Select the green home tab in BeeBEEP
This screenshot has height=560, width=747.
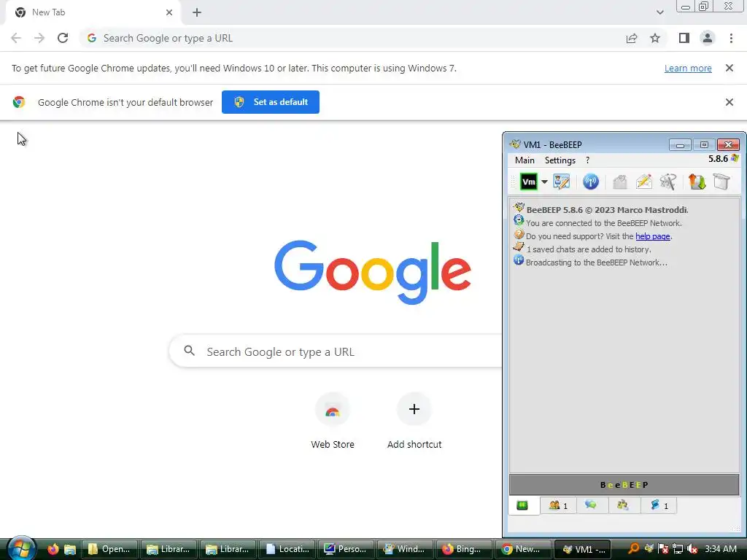pyautogui.click(x=522, y=505)
